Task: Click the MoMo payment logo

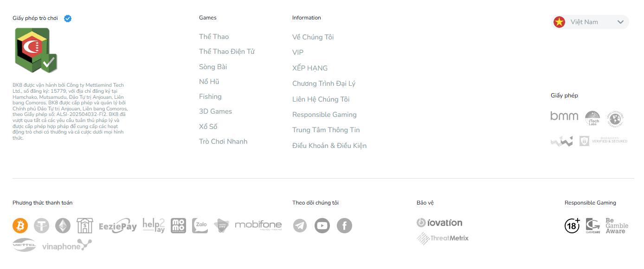Action: [x=178, y=225]
